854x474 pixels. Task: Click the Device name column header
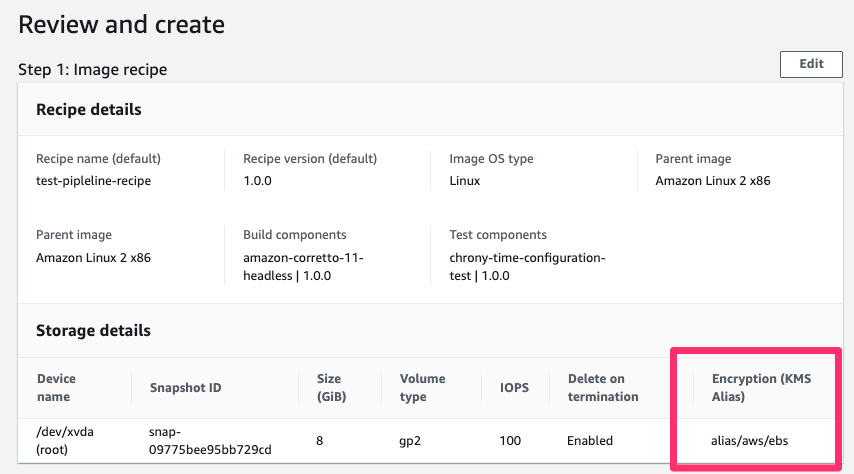[56, 387]
